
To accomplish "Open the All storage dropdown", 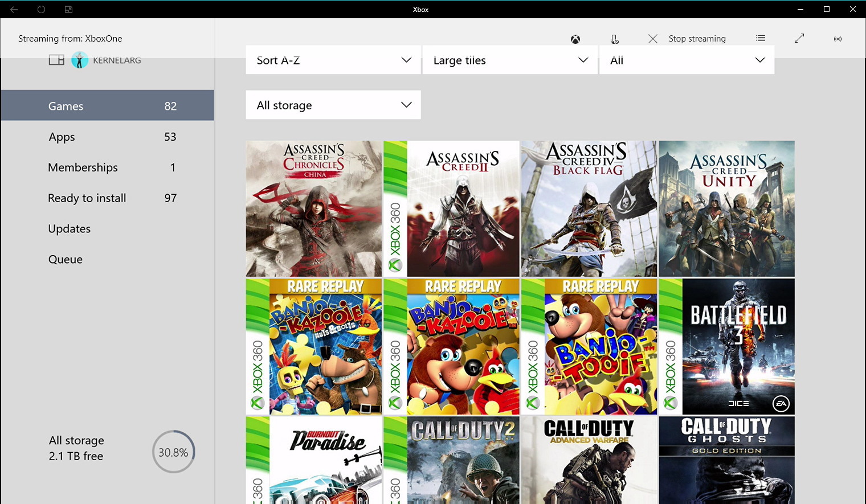I will click(333, 105).
